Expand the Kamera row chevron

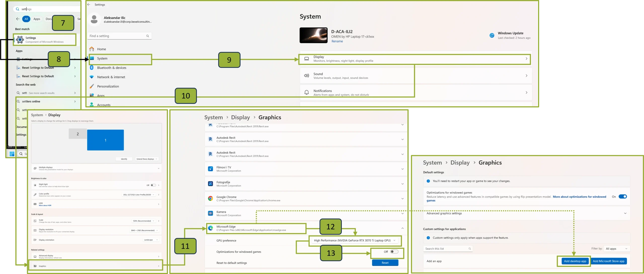(403, 213)
